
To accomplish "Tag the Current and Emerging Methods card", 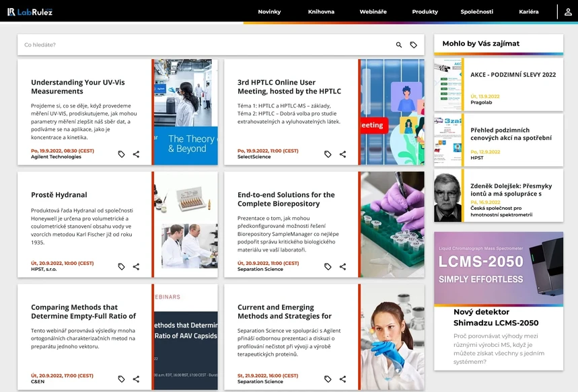I will point(328,379).
